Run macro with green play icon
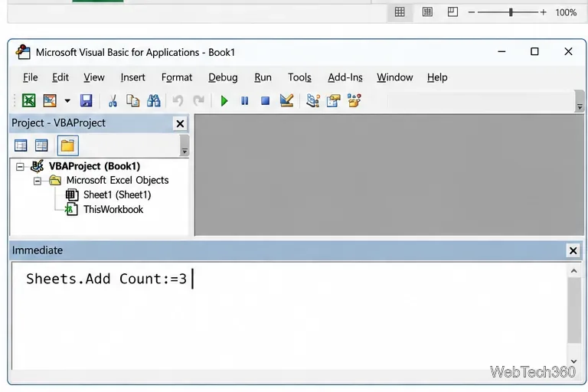The height and width of the screenshot is (392, 588). coord(224,100)
